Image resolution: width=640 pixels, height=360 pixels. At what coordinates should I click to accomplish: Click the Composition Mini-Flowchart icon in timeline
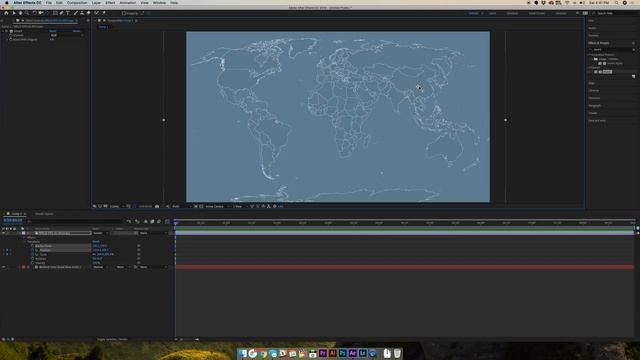[129, 221]
